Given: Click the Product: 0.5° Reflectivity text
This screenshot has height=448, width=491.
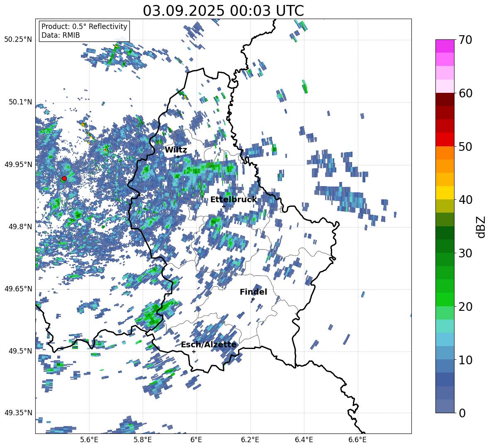Looking at the screenshot, I should pyautogui.click(x=84, y=26).
